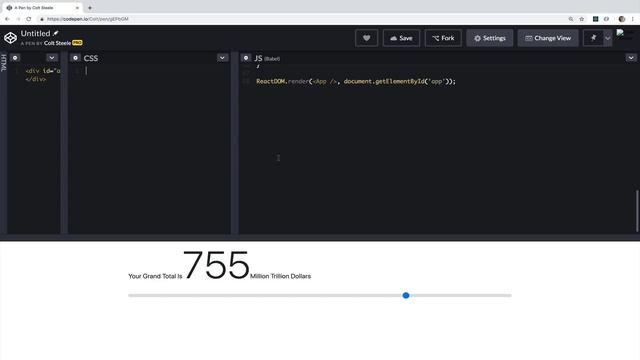Screen dimensions: 640x360
Task: Click the second browser extension icon
Action: click(607, 19)
